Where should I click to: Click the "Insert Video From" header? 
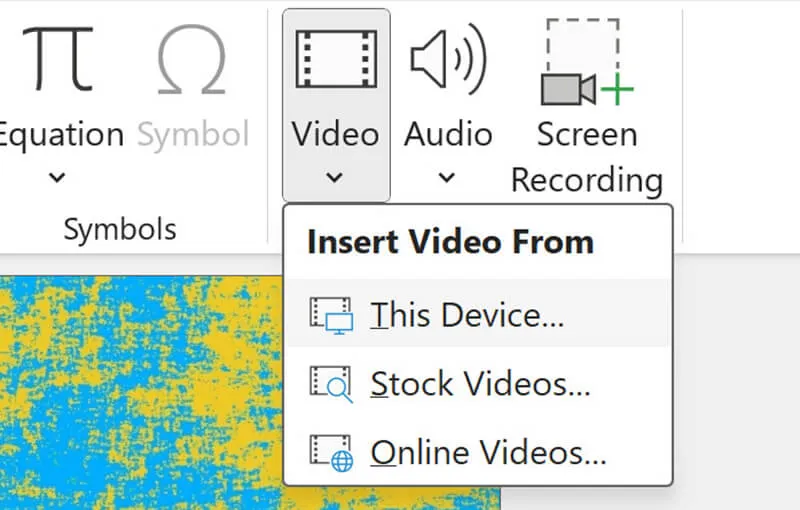click(x=450, y=242)
